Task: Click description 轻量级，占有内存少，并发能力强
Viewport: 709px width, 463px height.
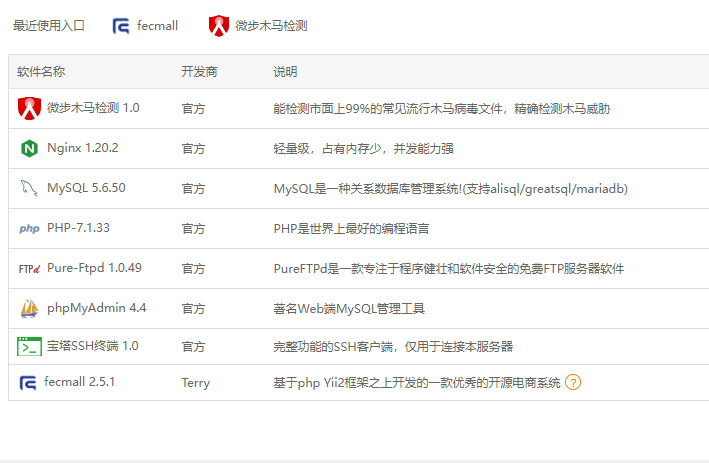Action: coord(364,149)
